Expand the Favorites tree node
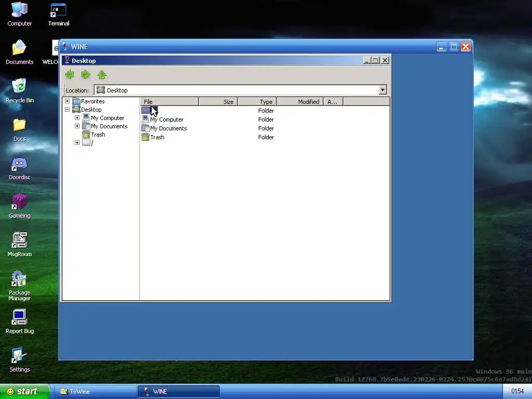The height and width of the screenshot is (399, 532). click(x=67, y=101)
